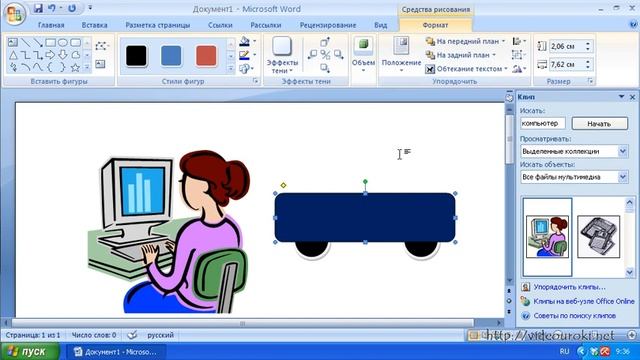The width and height of the screenshot is (640, 360).
Task: Click the Искать search field with компьютер
Action: pos(542,123)
